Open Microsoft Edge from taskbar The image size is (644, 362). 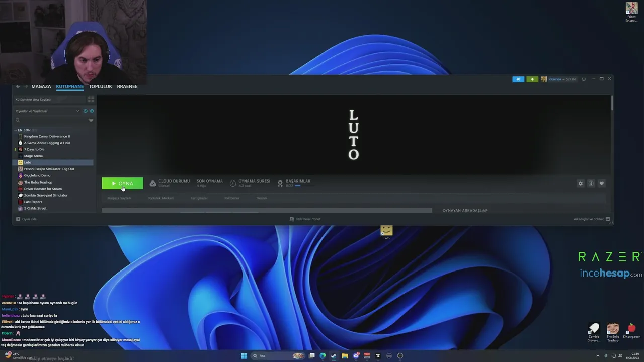(323, 356)
